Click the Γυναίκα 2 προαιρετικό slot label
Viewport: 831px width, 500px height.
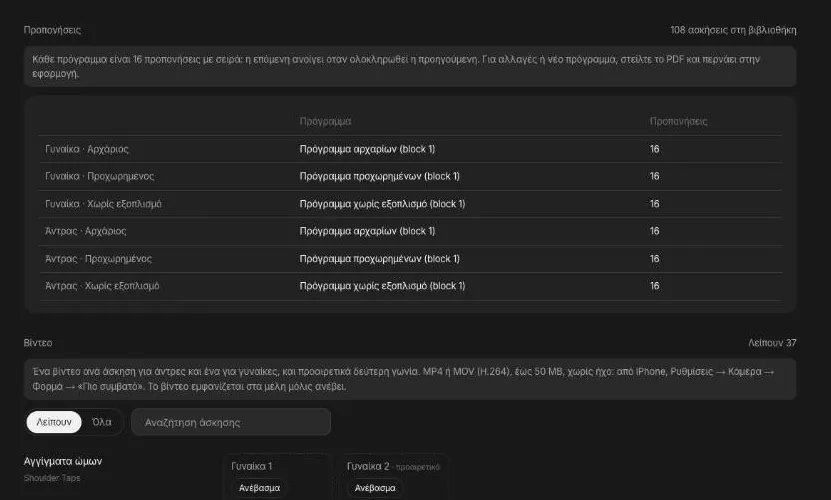393,467
